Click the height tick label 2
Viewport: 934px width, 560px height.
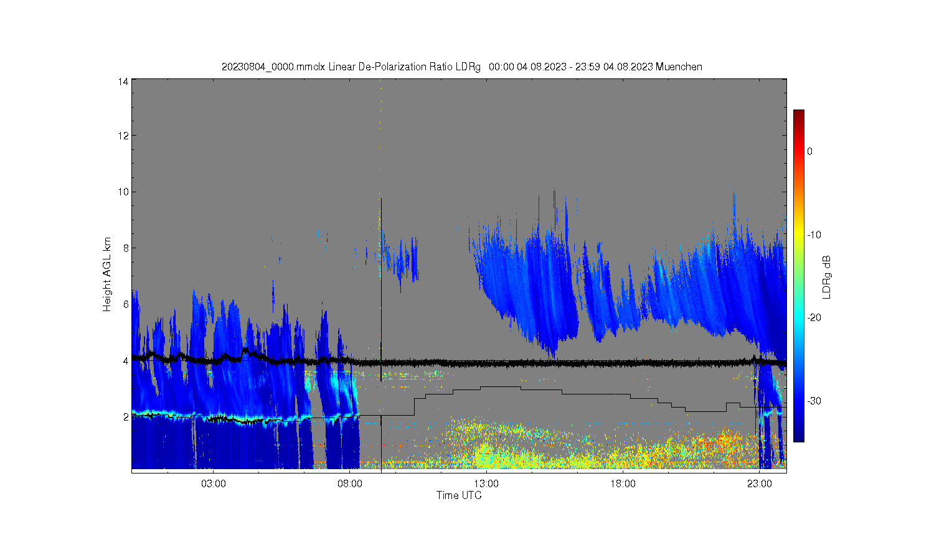pyautogui.click(x=126, y=417)
